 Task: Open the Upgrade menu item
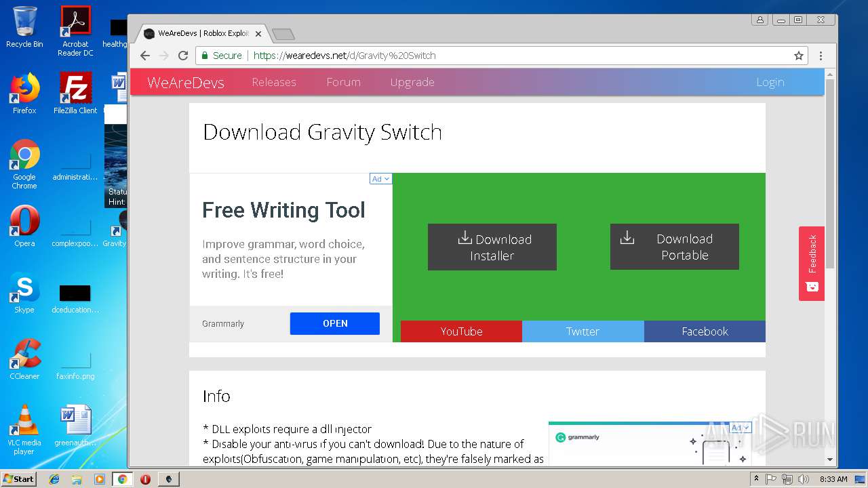pyautogui.click(x=412, y=82)
